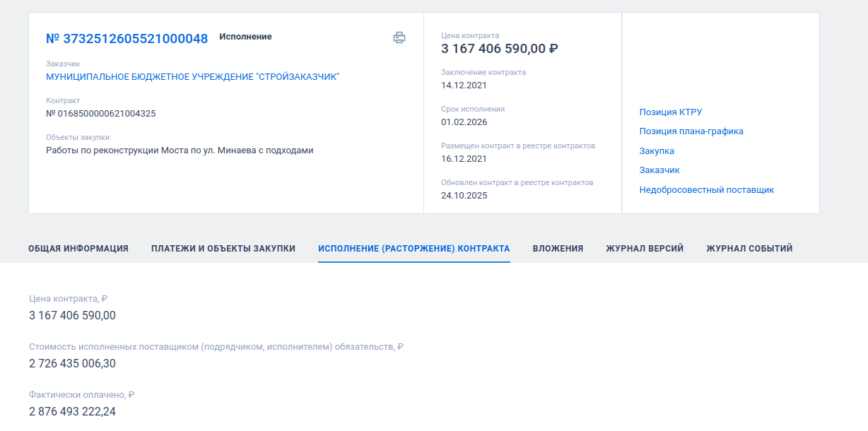Click the Фактически оплачено amount 2 876 493 222,24
868x431 pixels.
point(72,411)
